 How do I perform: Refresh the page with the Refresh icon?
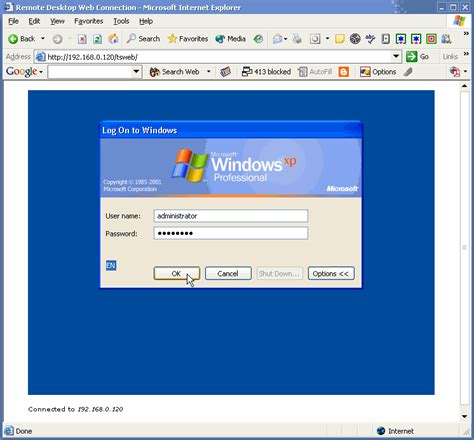(97, 39)
